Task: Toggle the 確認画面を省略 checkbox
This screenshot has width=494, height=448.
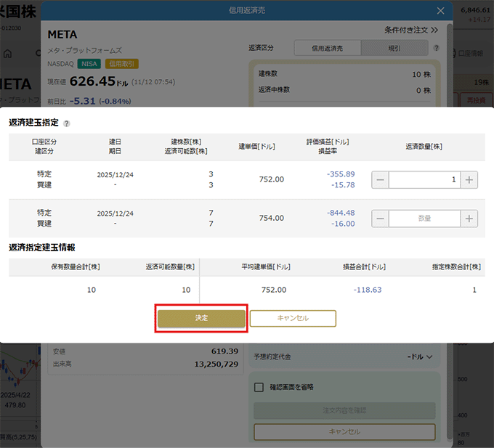Action: 259,387
